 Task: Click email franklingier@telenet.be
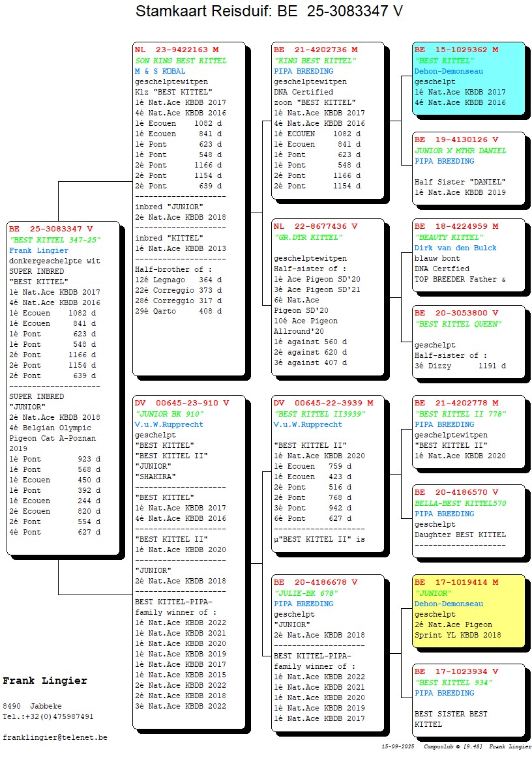click(x=55, y=737)
